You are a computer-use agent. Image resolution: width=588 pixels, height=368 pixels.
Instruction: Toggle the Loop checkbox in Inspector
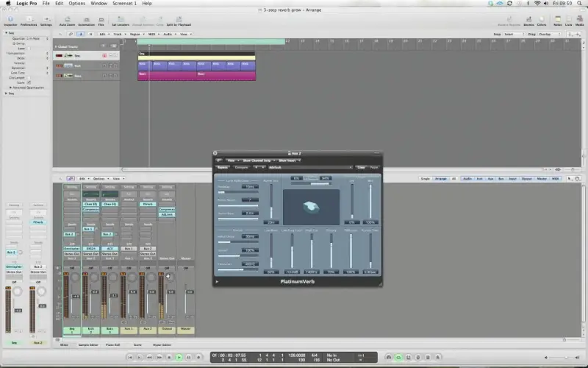click(x=29, y=49)
